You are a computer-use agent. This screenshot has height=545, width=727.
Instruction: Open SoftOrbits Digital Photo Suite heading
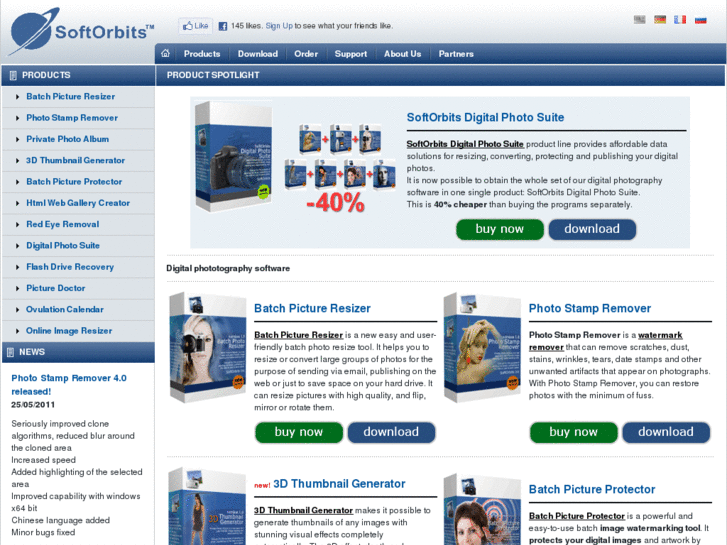click(485, 117)
